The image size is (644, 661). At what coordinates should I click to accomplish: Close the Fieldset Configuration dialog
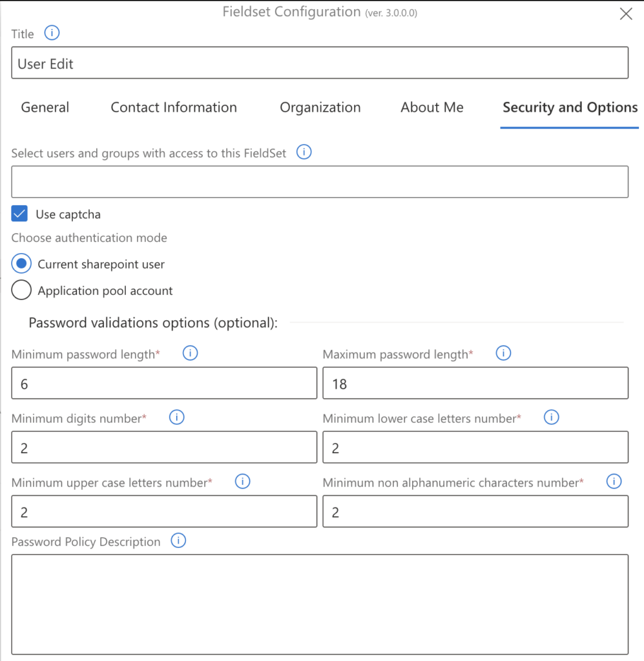pos(625,14)
